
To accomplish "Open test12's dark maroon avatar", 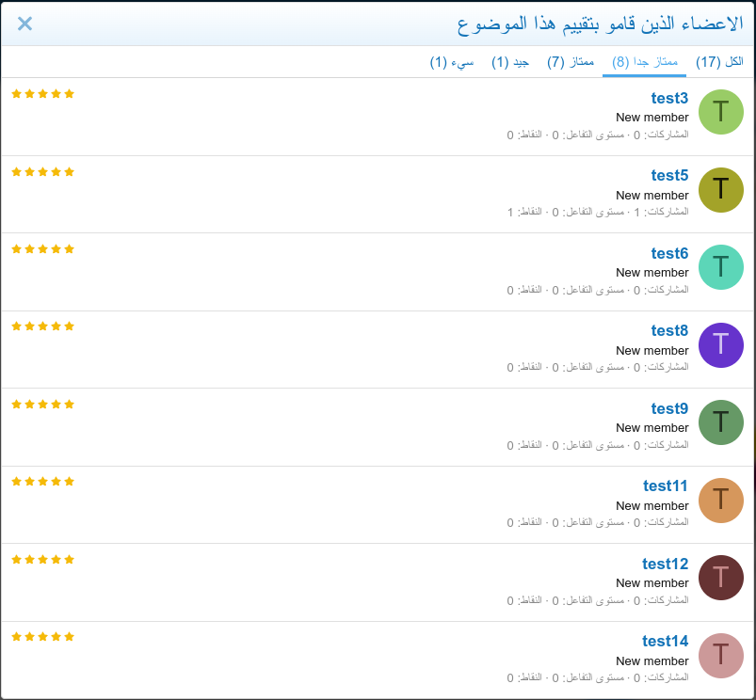I will (x=720, y=578).
